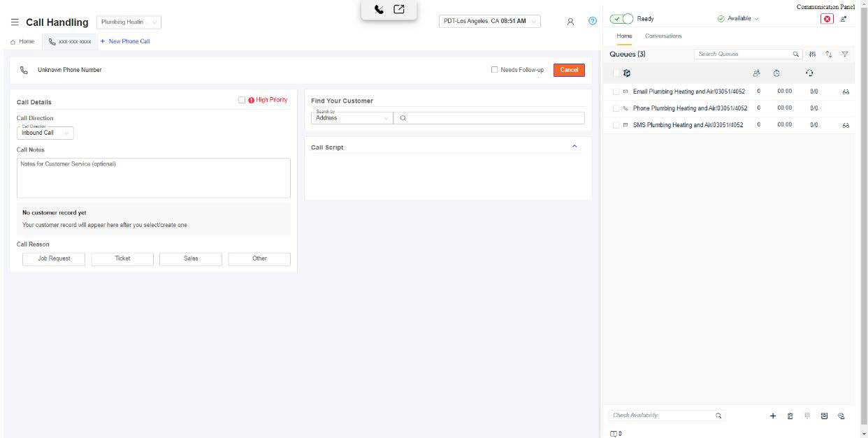Toggle the Ready status switch

coord(621,19)
